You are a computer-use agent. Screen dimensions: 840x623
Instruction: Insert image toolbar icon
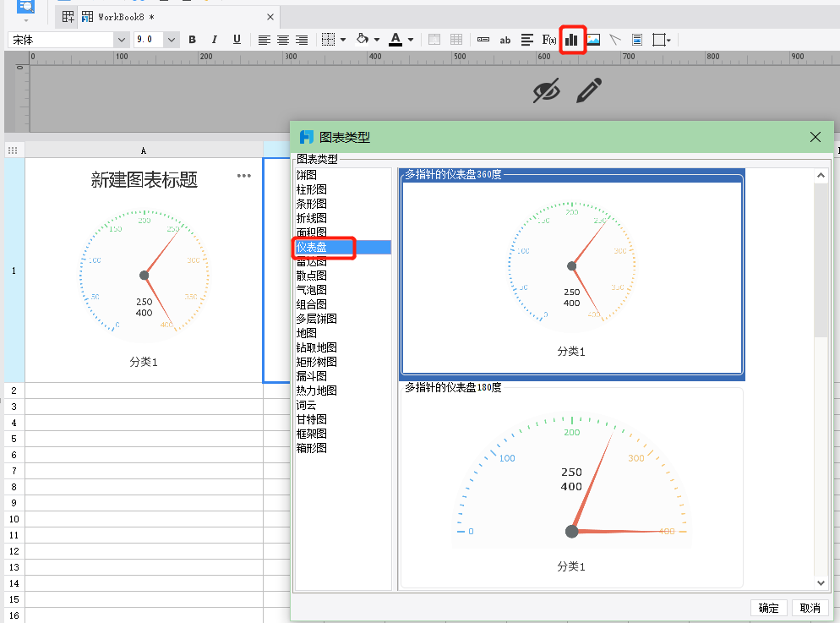(593, 40)
